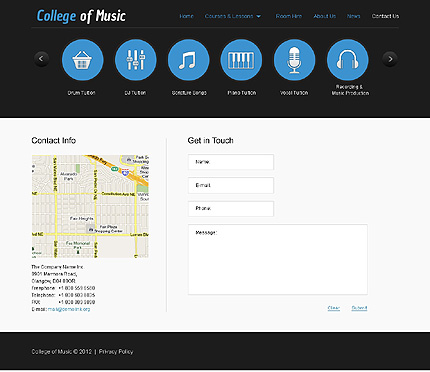Viewport: 430px width, 372px height.
Task: Select the headphones Recording icon
Action: tap(348, 60)
